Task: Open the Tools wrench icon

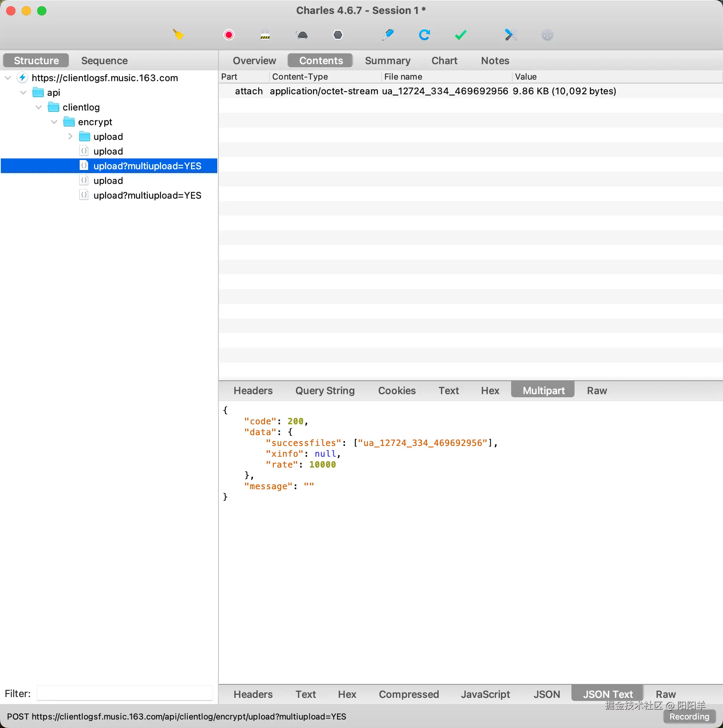Action: [x=511, y=35]
